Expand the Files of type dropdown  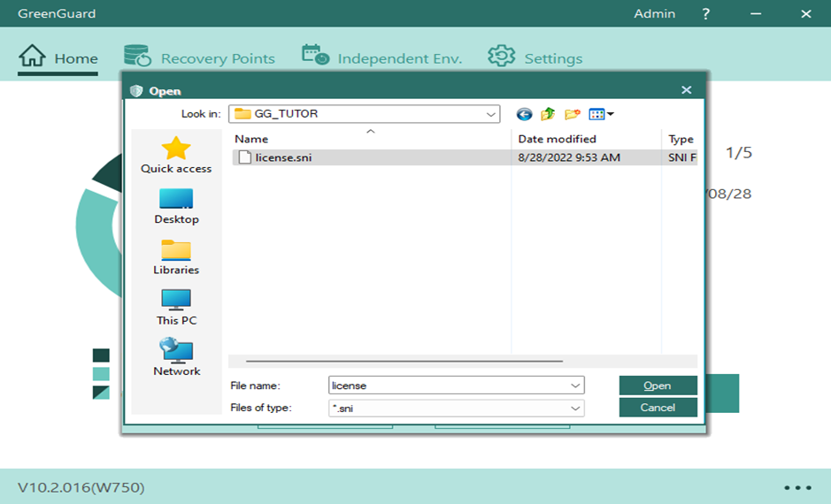point(575,408)
